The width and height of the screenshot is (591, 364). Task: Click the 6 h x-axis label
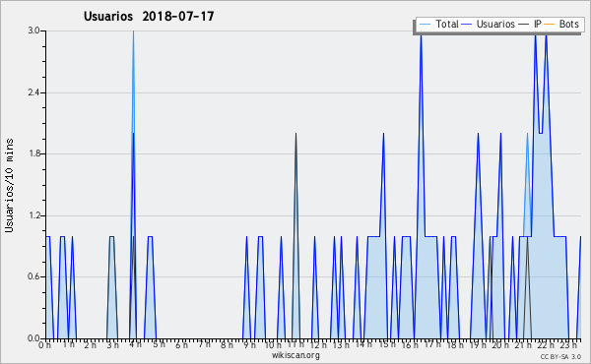(181, 344)
